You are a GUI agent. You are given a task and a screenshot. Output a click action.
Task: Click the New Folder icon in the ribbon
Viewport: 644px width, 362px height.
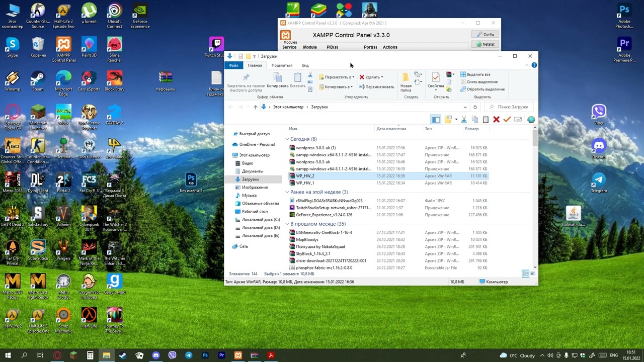406,77
